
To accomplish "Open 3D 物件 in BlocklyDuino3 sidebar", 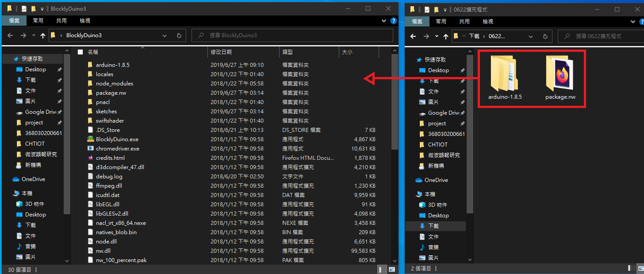I will 34,204.
